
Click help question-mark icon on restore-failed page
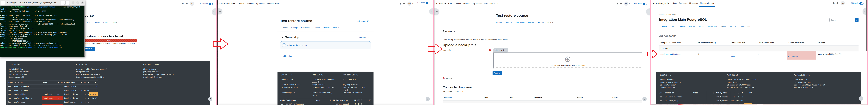point(210,99)
